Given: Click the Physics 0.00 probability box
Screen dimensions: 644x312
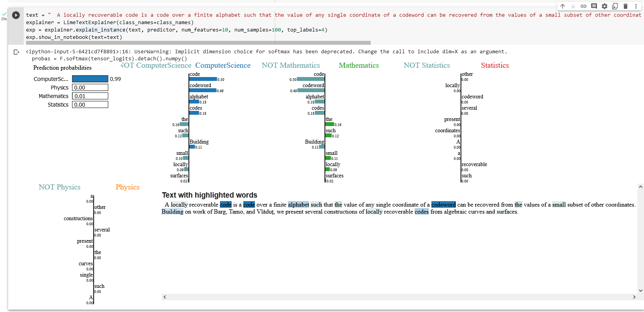Looking at the screenshot, I should [90, 88].
